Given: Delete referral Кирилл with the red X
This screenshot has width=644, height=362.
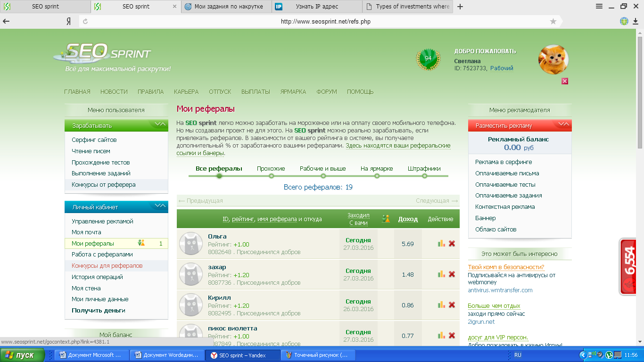Looking at the screenshot, I should point(452,305).
